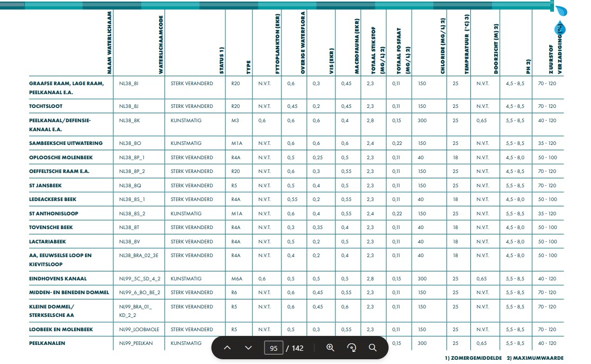Image resolution: width=591 pixels, height=364 pixels.
Task: Click the zoom in magnifier icon
Action: coord(331,348)
